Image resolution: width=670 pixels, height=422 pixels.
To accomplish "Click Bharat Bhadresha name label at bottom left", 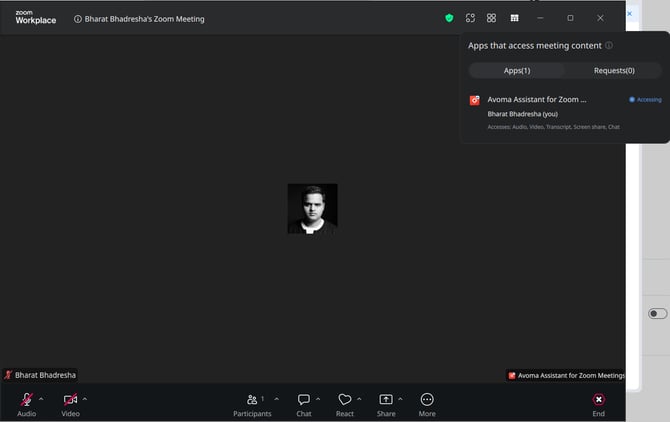I will [x=45, y=375].
